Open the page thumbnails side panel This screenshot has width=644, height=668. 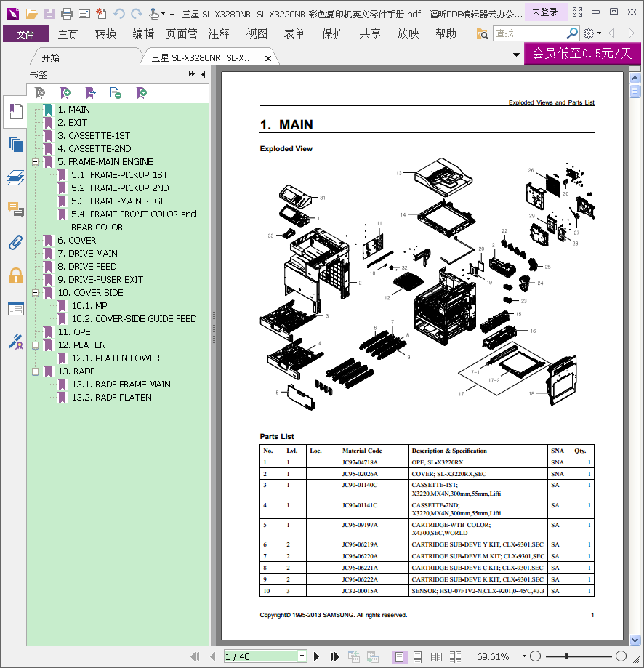pos(16,144)
